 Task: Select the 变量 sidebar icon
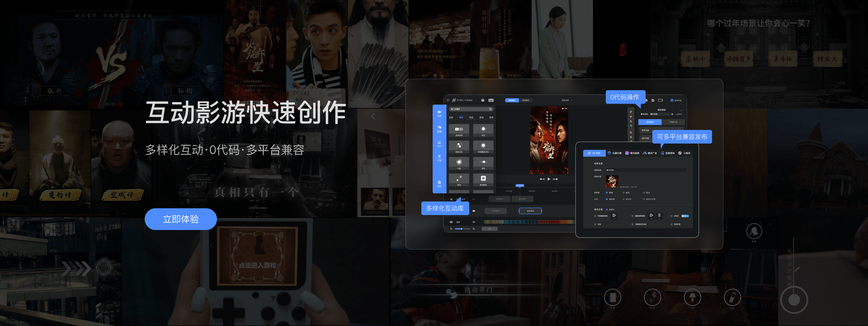(439, 158)
